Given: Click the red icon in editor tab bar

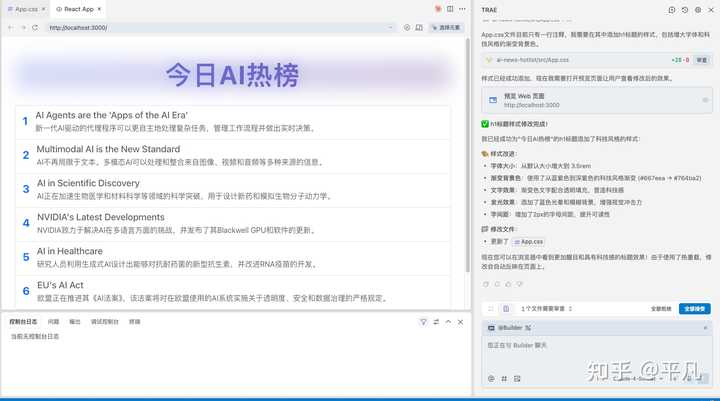Looking at the screenshot, I should (438, 9).
